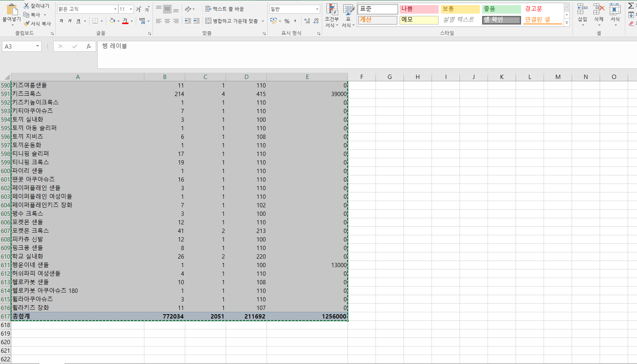Apply the 설명 텍스트 cell style
This screenshot has width=637, height=364.
(x=460, y=20)
